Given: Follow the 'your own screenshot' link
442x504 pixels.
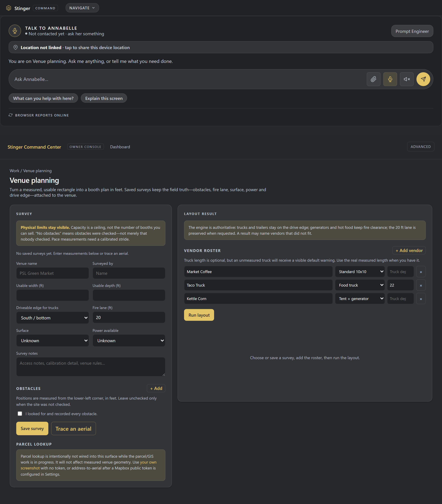Looking at the screenshot, I should point(88,465).
